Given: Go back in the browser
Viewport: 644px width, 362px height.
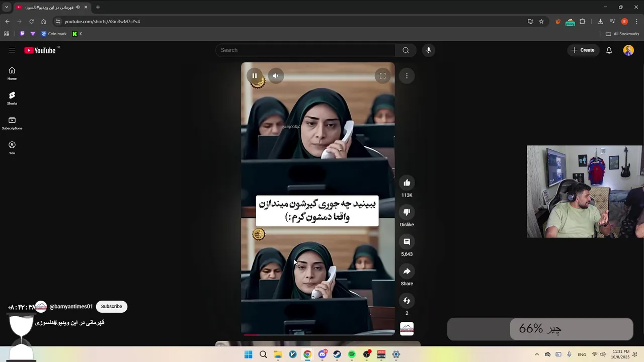Looking at the screenshot, I should (x=7, y=22).
